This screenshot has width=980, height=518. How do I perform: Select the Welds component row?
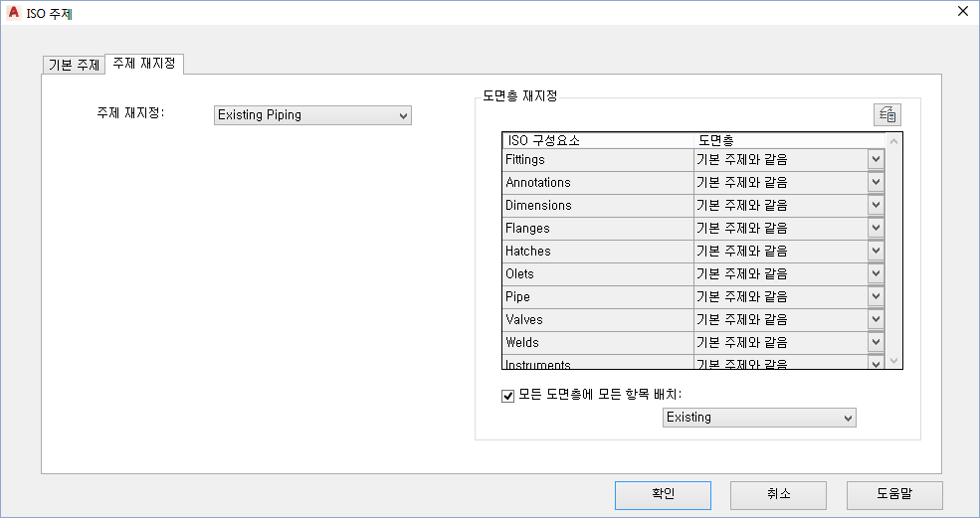tap(597, 342)
